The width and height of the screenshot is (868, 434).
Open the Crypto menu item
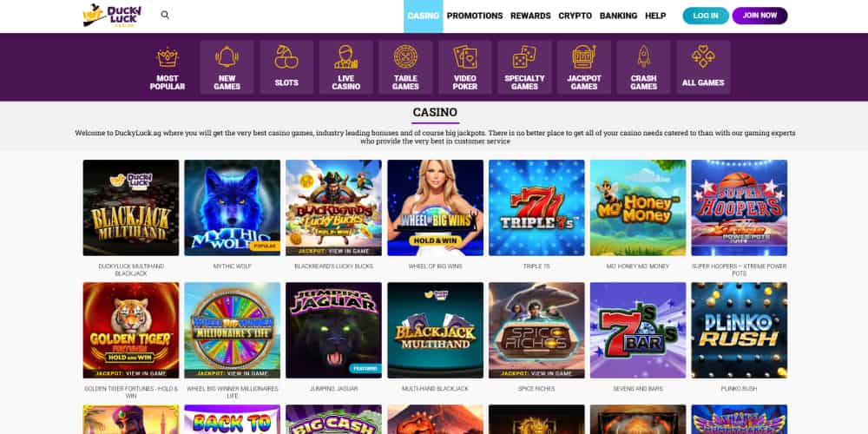(575, 16)
